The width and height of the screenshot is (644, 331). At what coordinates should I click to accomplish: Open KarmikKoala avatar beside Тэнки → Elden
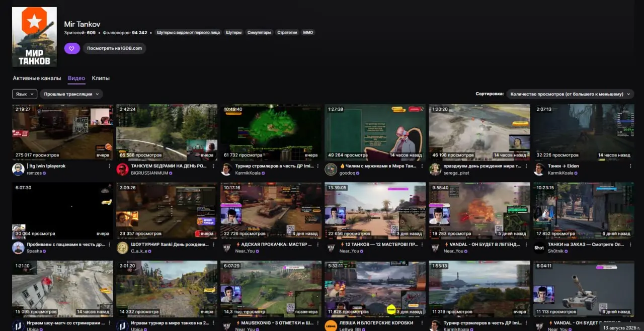pos(539,169)
